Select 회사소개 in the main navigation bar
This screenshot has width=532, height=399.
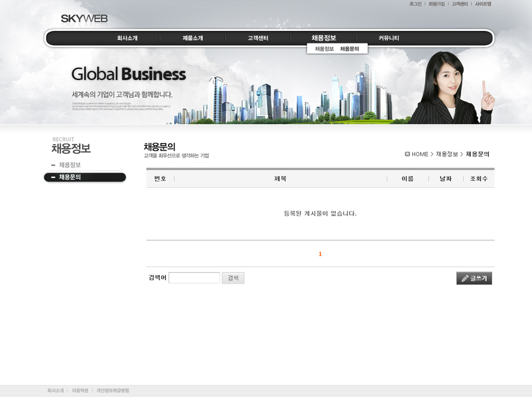tap(127, 38)
